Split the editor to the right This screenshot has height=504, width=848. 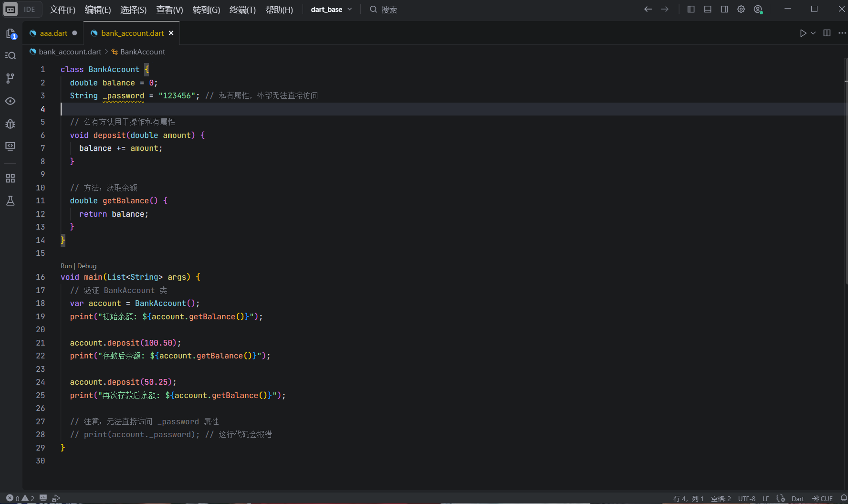coord(827,33)
